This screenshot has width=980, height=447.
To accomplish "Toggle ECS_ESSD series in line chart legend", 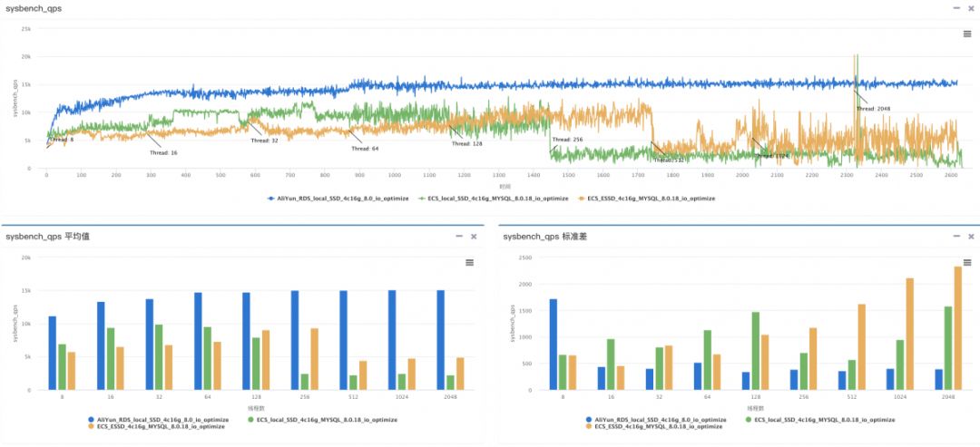I will click(x=649, y=198).
